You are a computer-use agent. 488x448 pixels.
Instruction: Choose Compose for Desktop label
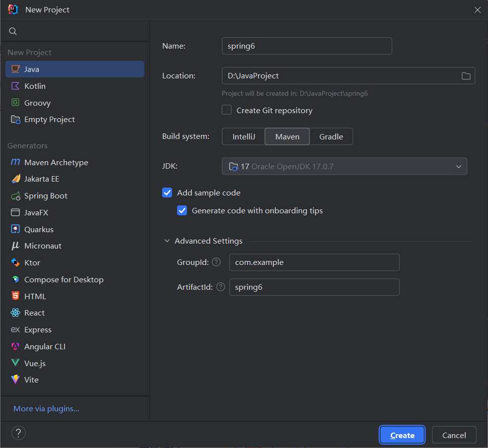pos(64,280)
